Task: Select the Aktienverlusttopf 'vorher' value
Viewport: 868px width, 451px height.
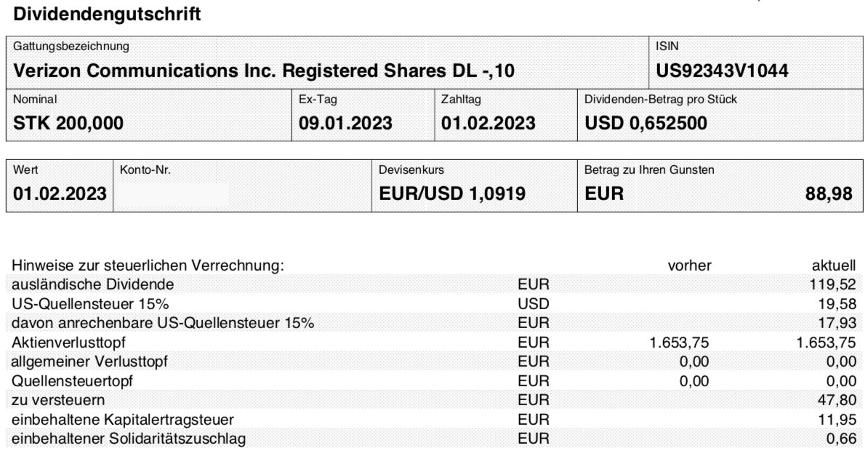Action: tap(679, 343)
